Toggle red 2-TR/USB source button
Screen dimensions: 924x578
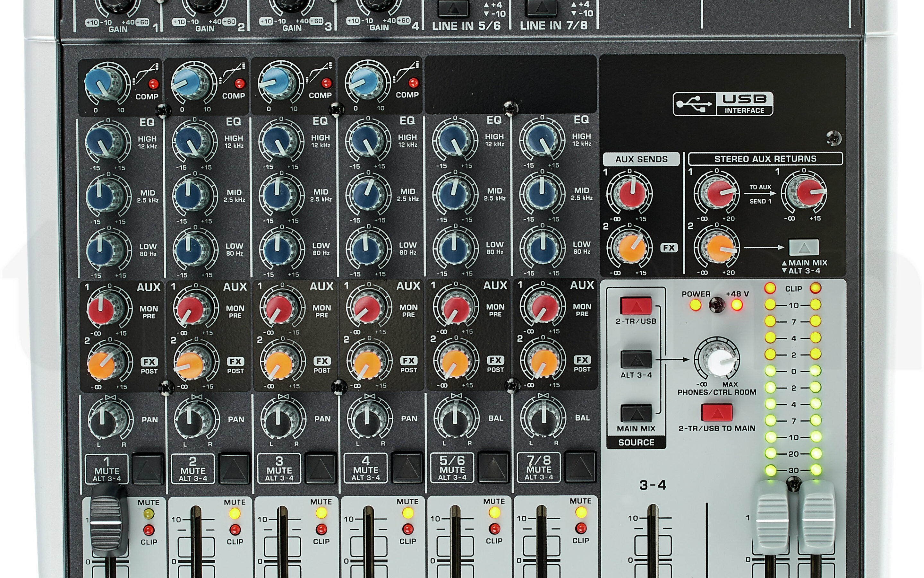coord(636,306)
